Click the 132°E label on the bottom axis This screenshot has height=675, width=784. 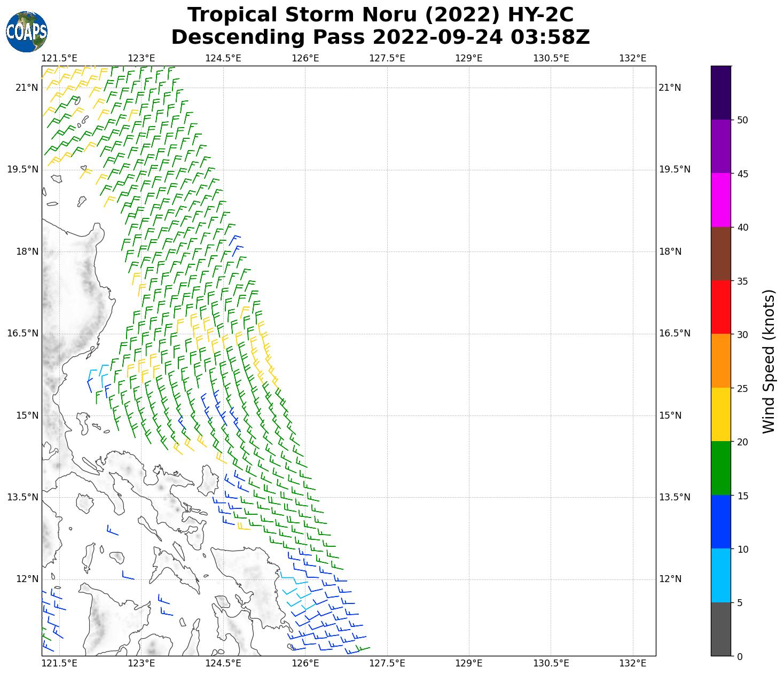coord(633,663)
